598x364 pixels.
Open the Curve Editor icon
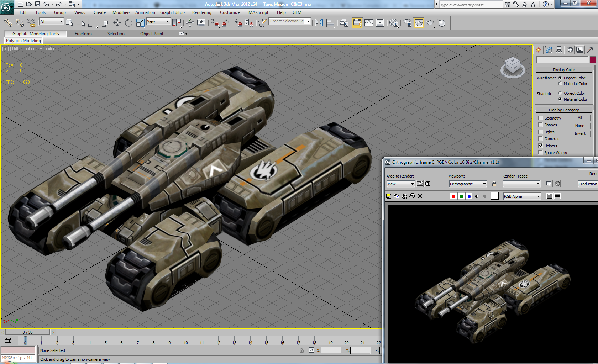(369, 23)
